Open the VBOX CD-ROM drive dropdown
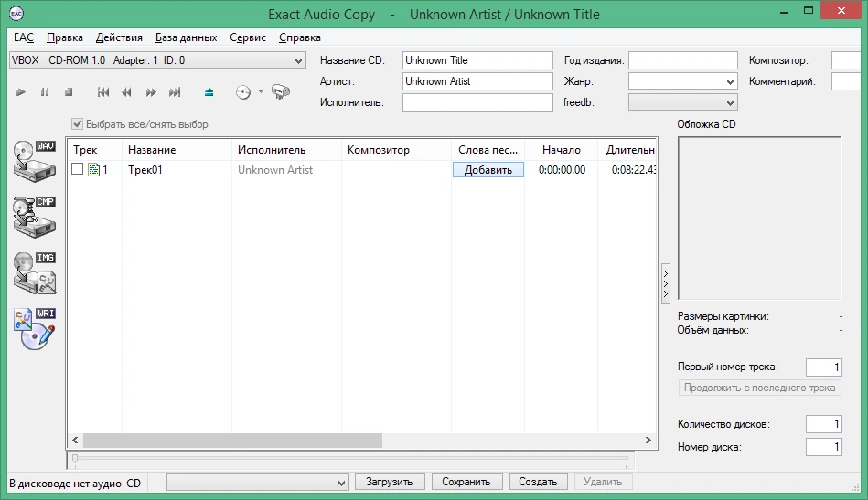868x500 pixels. tap(157, 60)
